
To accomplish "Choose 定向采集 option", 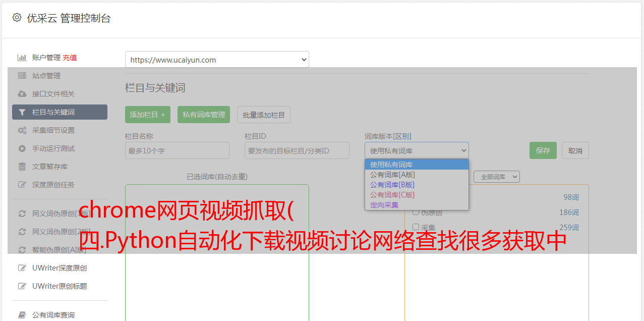I will point(417,205).
